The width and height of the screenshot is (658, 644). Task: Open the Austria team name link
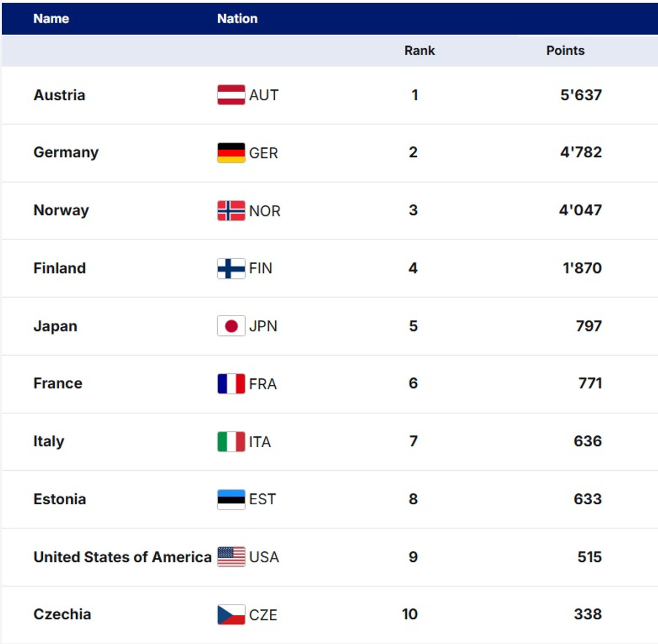pyautogui.click(x=59, y=95)
